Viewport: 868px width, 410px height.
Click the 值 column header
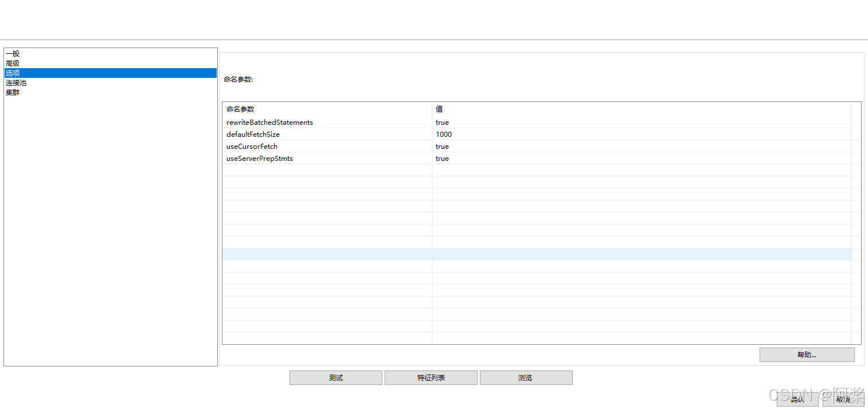642,109
